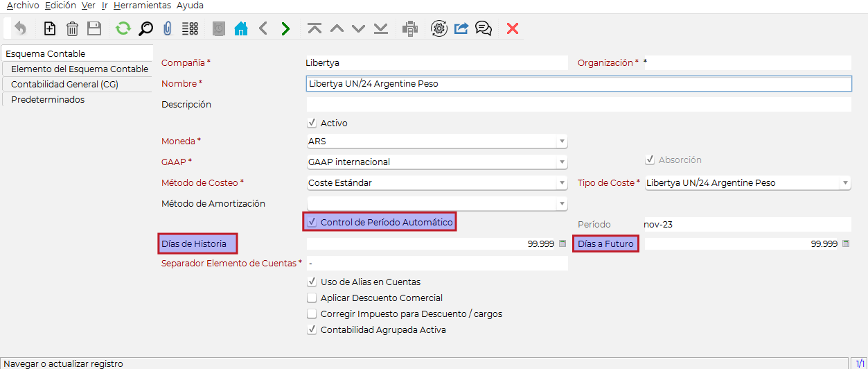Click the Absorción checkbox
Viewport: 868px width, 369px height.
tap(650, 160)
